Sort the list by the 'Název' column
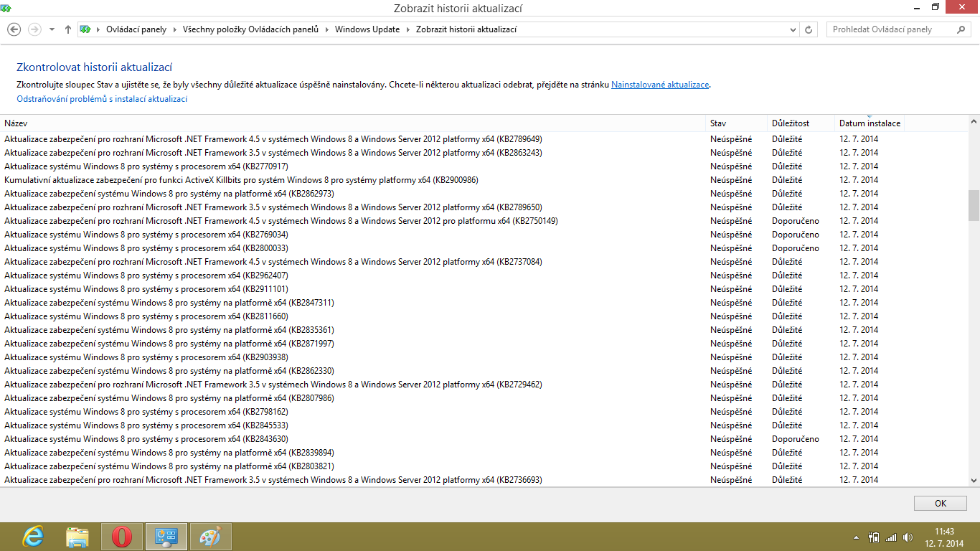Screen dimensions: 980x551 point(354,123)
